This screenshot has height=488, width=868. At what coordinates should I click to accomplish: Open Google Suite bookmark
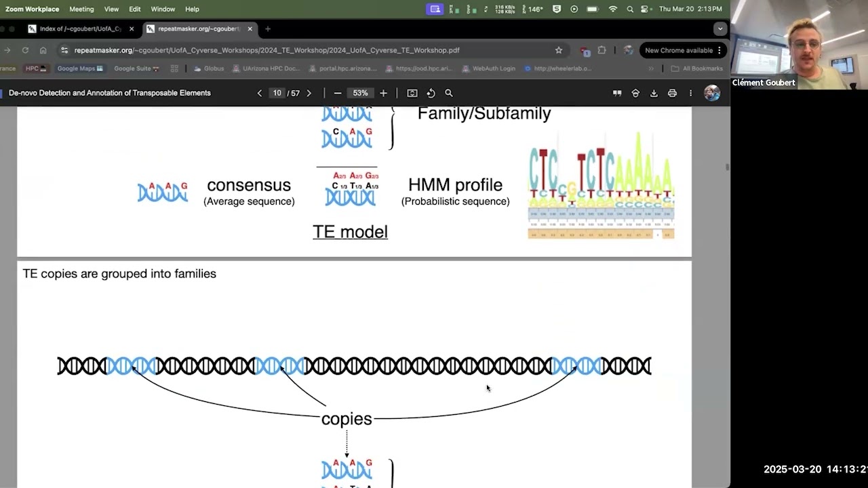136,68
